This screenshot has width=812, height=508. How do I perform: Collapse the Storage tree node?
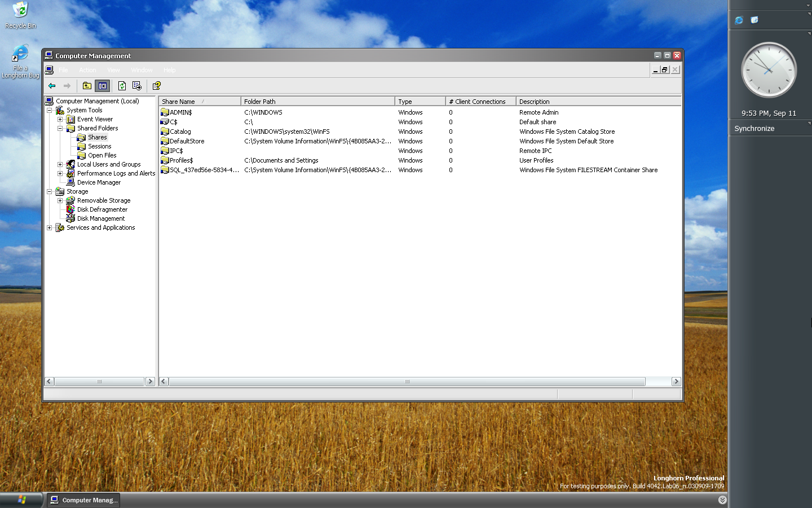[x=50, y=191]
